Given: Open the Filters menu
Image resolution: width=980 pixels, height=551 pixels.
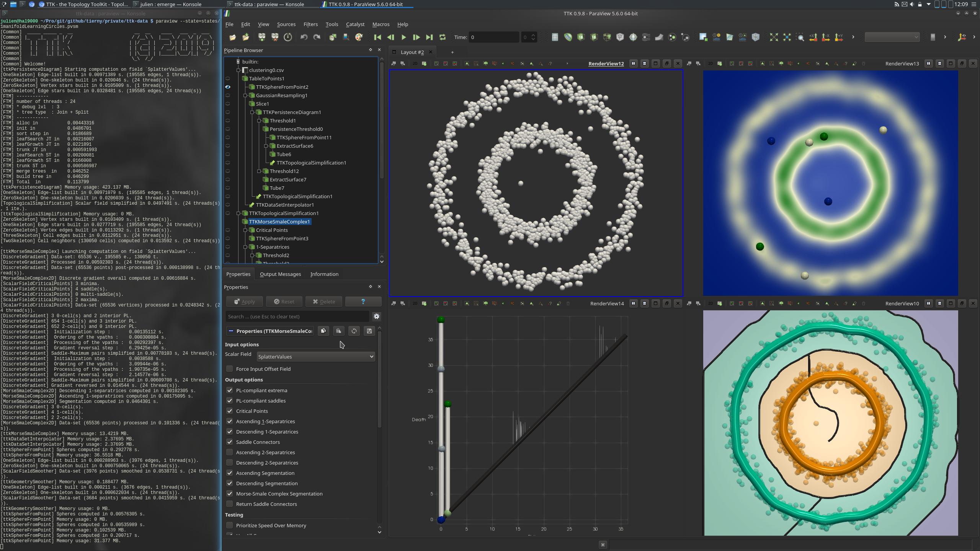Looking at the screenshot, I should coord(310,24).
